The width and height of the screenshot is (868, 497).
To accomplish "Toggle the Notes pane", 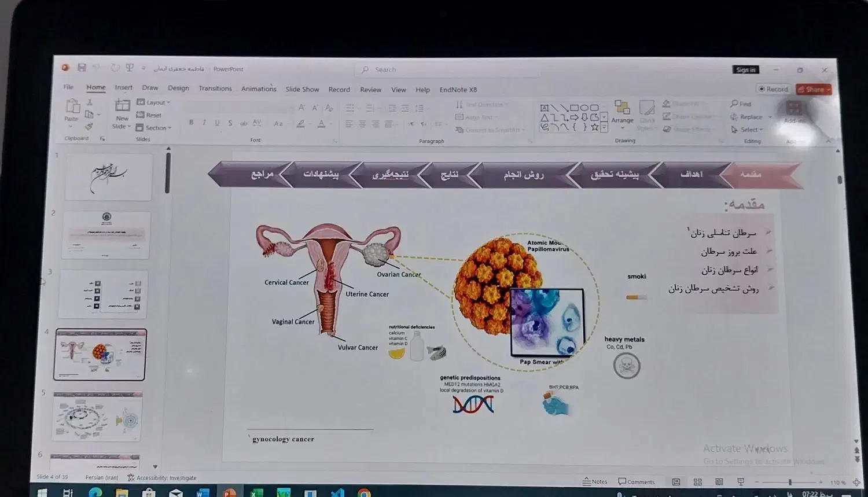I will point(595,481).
